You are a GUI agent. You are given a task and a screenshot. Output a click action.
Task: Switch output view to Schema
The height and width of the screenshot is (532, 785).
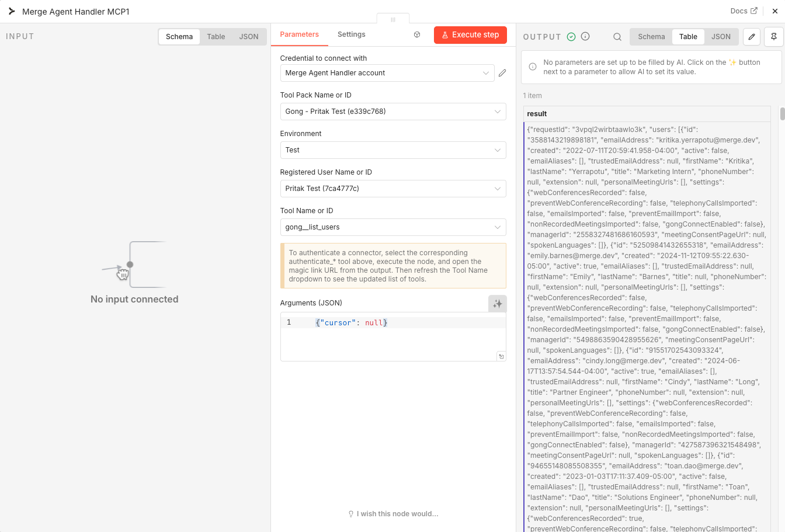[651, 37]
